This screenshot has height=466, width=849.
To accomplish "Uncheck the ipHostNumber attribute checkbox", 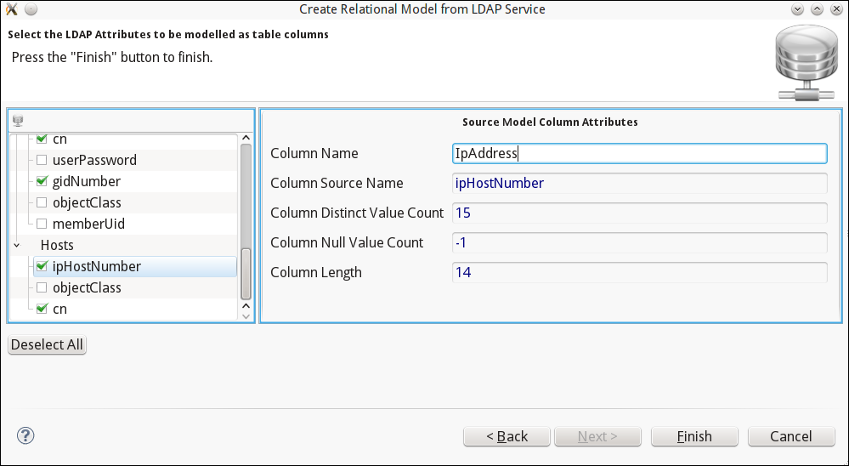I will coord(42,267).
